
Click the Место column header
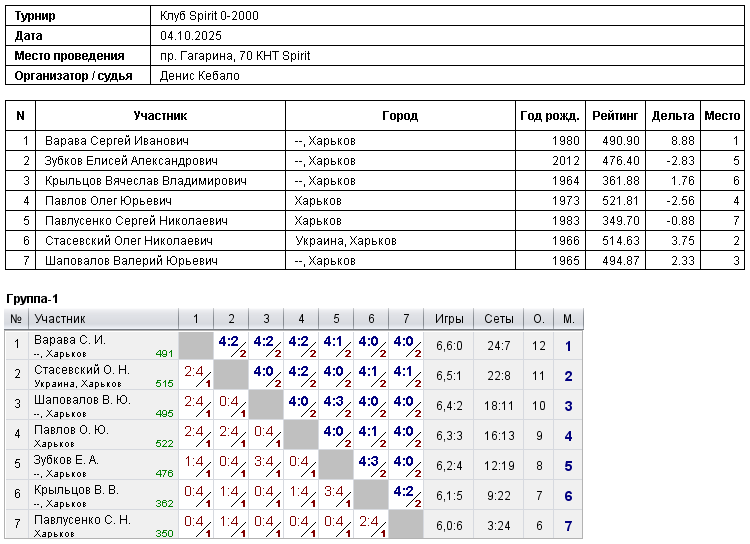point(722,115)
